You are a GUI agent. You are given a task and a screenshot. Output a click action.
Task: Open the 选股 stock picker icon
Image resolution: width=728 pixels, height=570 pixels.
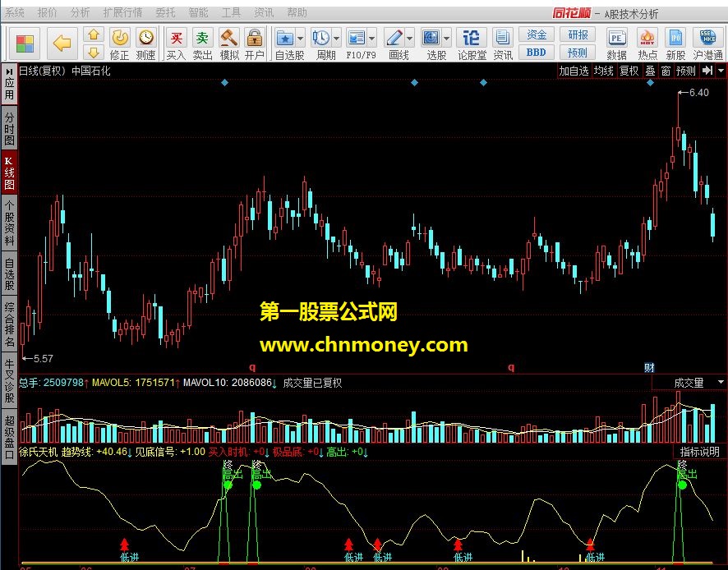point(431,38)
